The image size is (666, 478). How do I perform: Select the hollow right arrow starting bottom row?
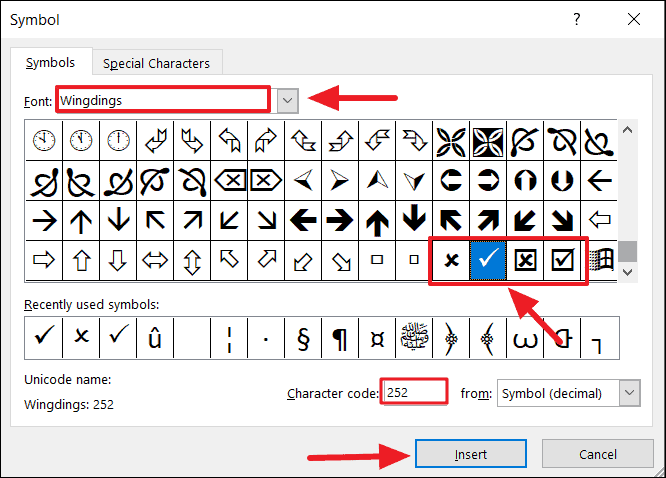coord(44,260)
